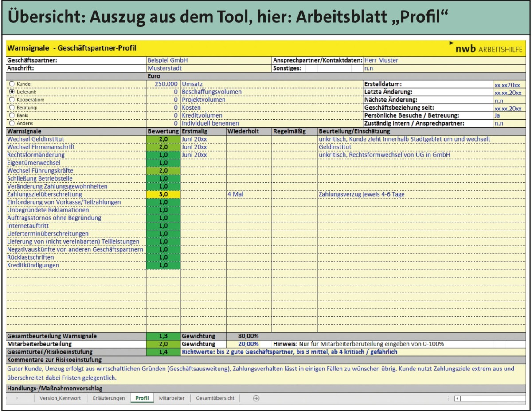This screenshot has width=532, height=413.
Task: Click the yellow 3,0 rating cell
Action: tap(163, 194)
